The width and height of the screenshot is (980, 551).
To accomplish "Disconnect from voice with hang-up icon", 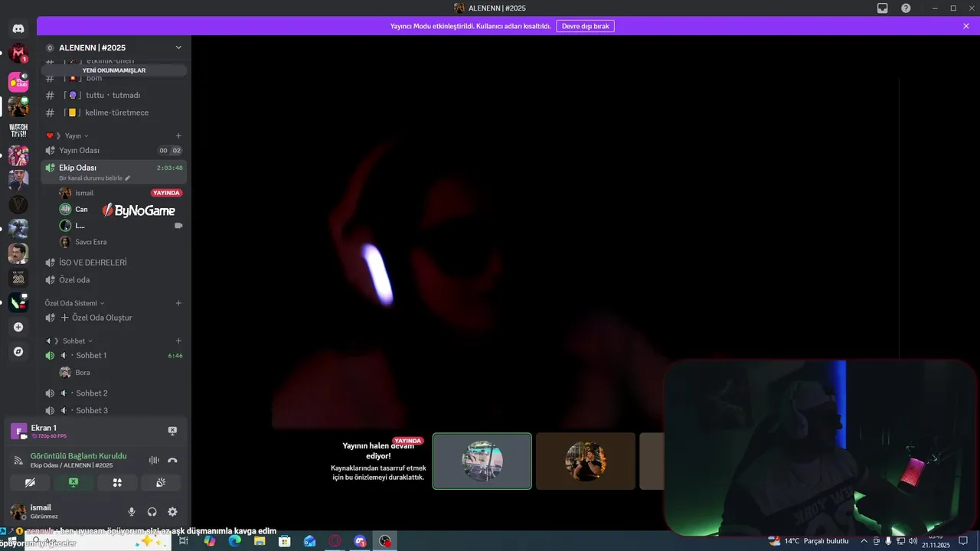I will (x=172, y=460).
